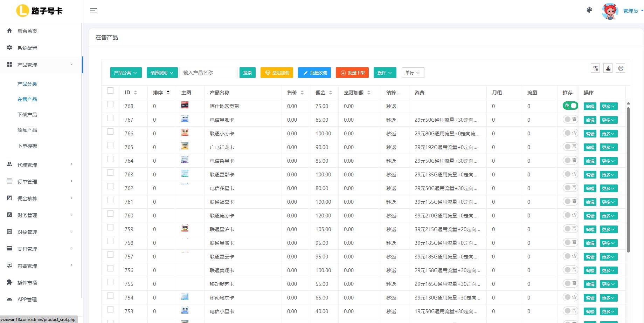Open the 产品分类 filter dropdown

tap(126, 73)
